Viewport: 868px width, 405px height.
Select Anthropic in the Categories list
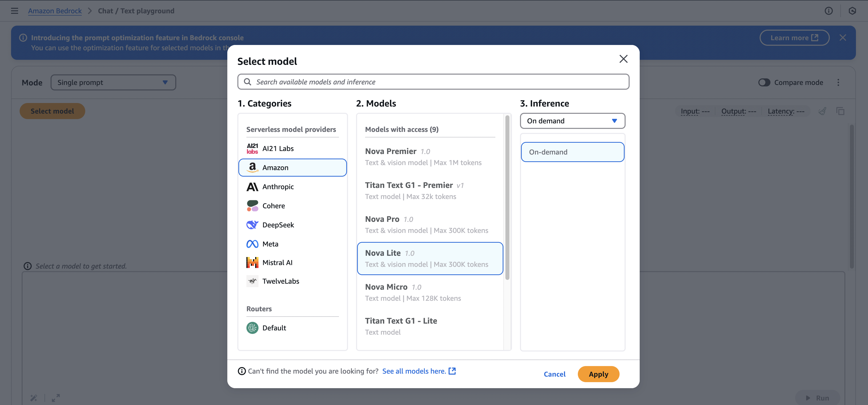278,186
